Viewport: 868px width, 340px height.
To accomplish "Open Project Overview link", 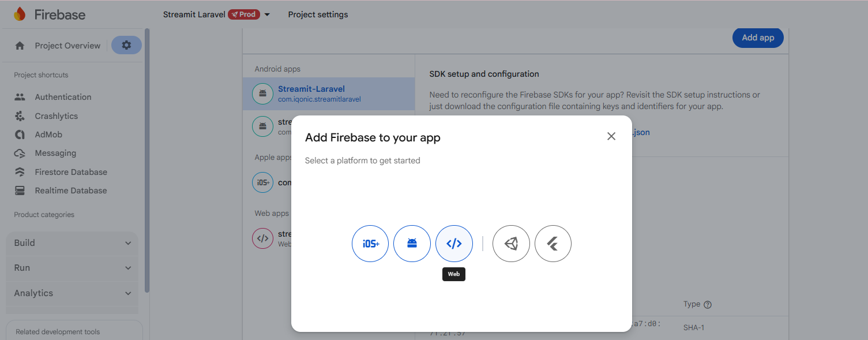I will pyautogui.click(x=67, y=46).
